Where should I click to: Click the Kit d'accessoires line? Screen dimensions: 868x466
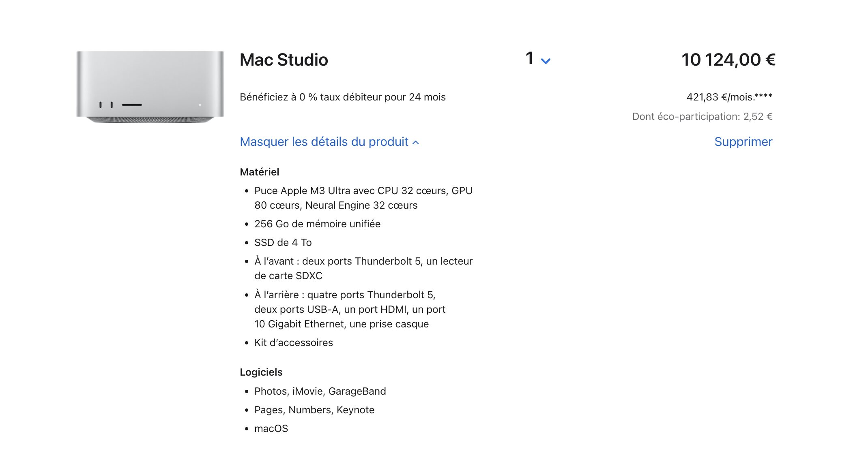293,343
